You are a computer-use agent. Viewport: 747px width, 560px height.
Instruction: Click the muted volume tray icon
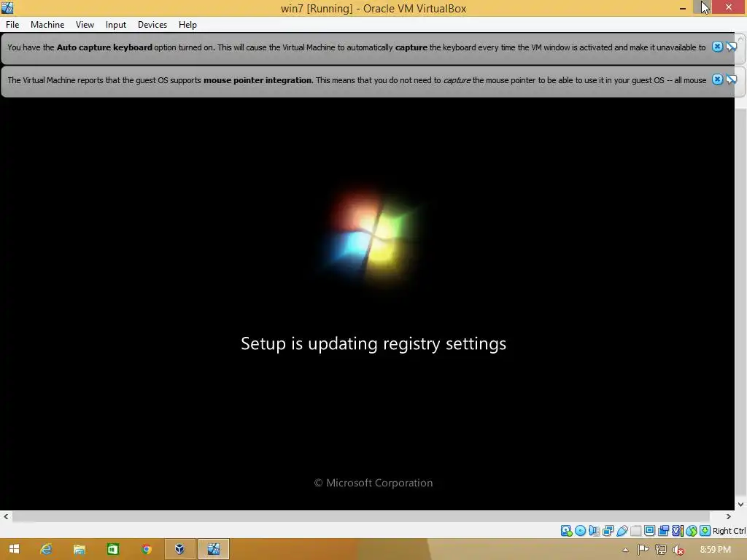[x=678, y=550]
